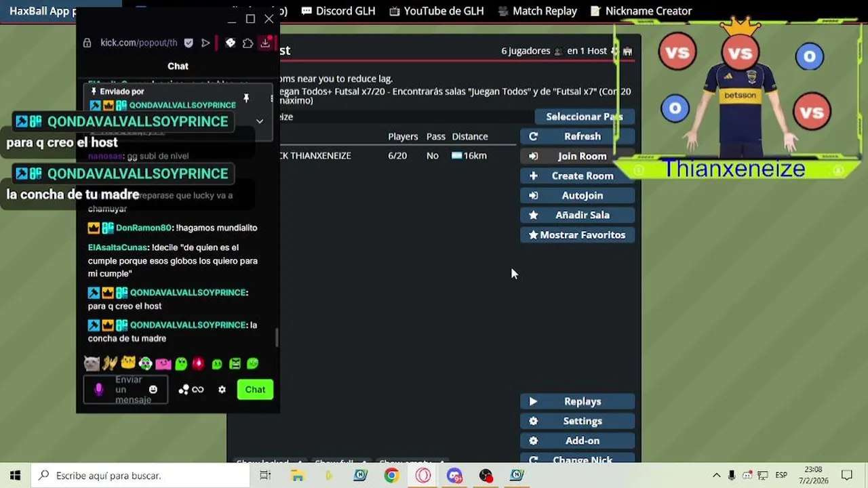Open the extensions puzzle icon
The width and height of the screenshot is (868, 488).
click(x=248, y=43)
